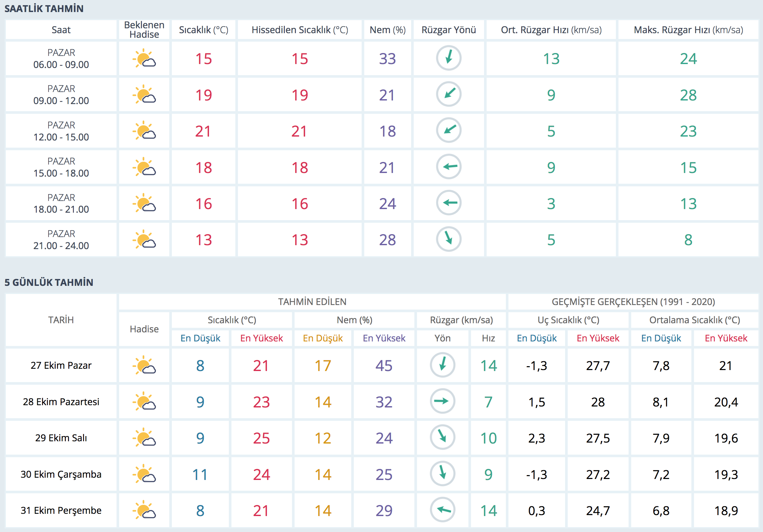Click wind direction arrow for 15.00 - 18.00
Screen dimensions: 763x532
pos(448,167)
